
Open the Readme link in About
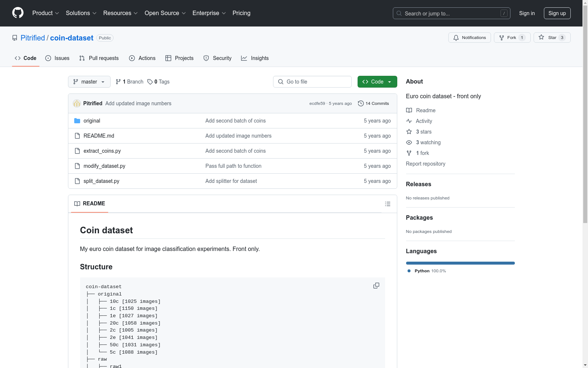pos(421,110)
